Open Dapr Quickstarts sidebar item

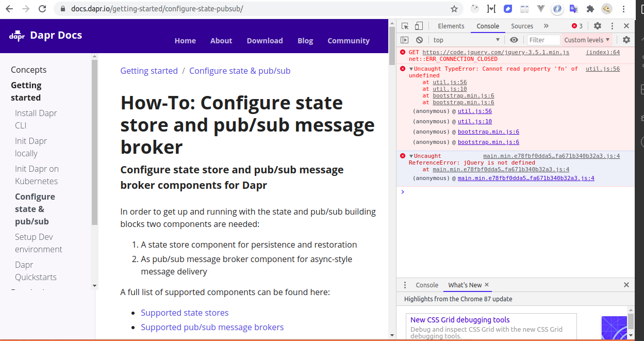tap(36, 271)
